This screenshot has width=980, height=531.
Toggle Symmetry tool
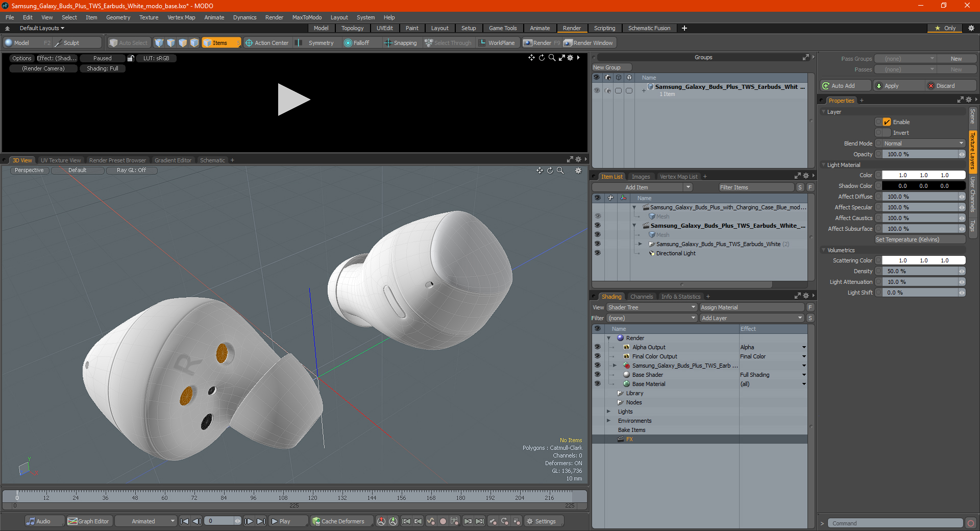(316, 43)
